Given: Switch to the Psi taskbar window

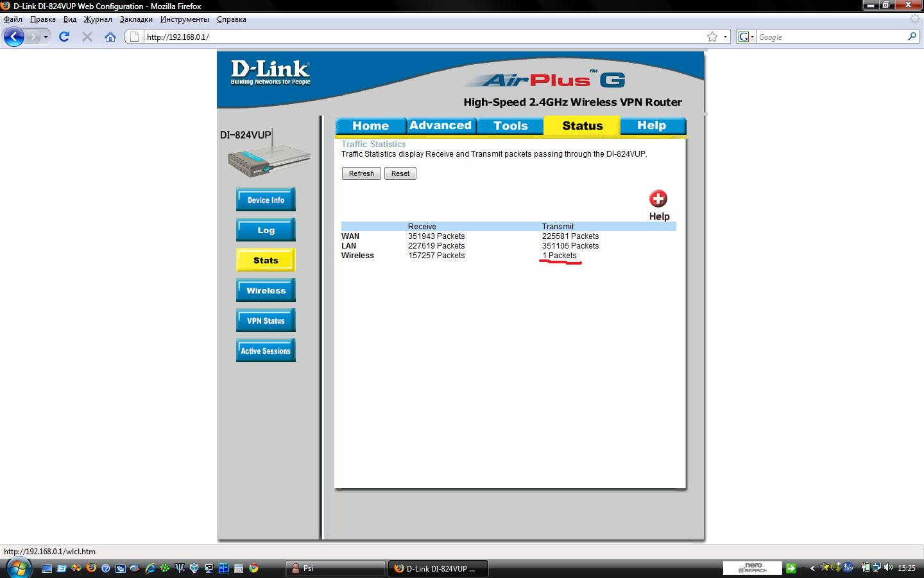Looking at the screenshot, I should 334,568.
